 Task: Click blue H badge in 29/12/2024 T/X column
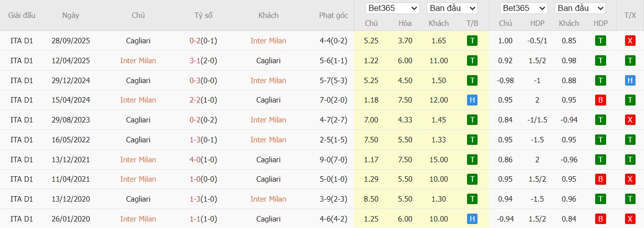click(630, 80)
